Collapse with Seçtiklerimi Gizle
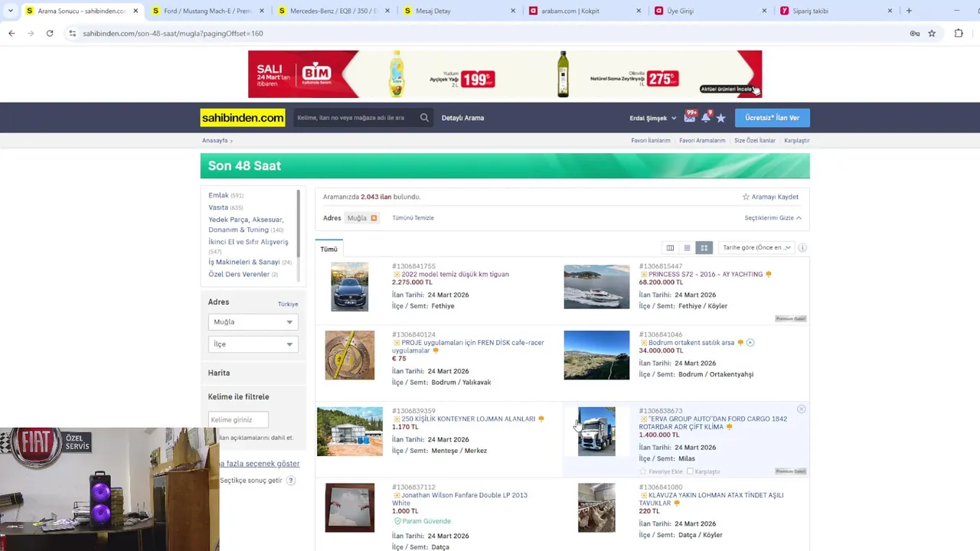 [x=773, y=218]
